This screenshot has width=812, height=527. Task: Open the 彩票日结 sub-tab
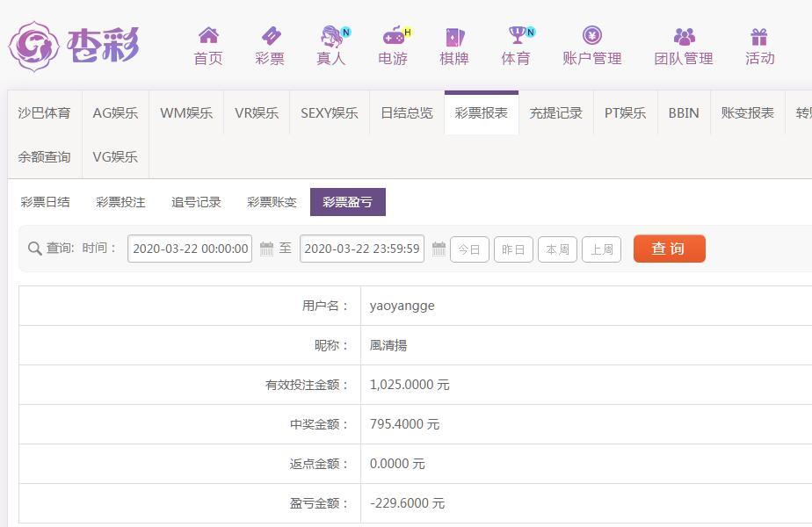pyautogui.click(x=45, y=202)
